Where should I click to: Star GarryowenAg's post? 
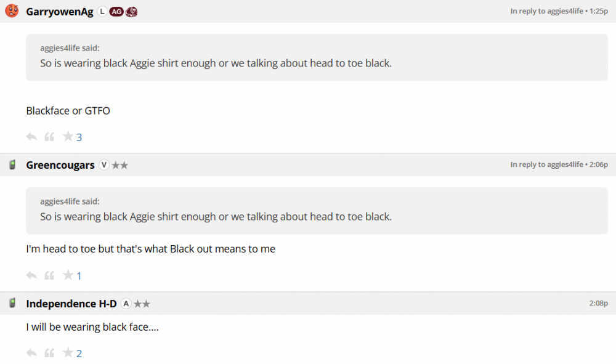coord(68,137)
